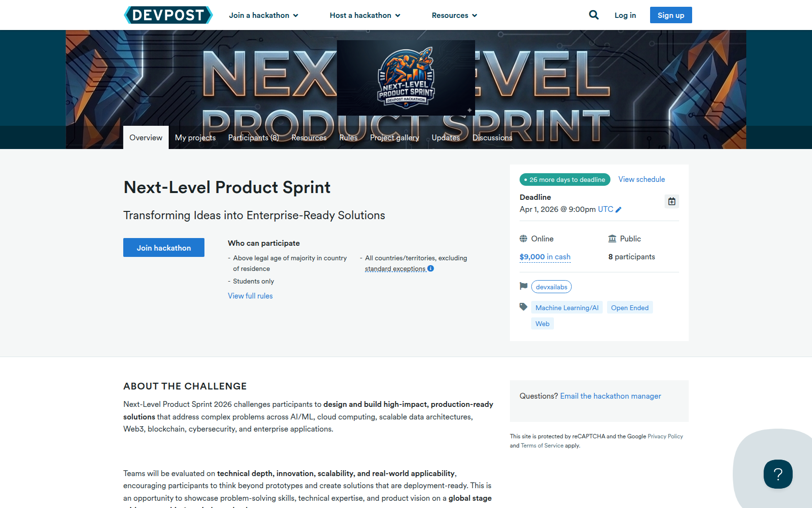Open the help question mark widget

(778, 474)
